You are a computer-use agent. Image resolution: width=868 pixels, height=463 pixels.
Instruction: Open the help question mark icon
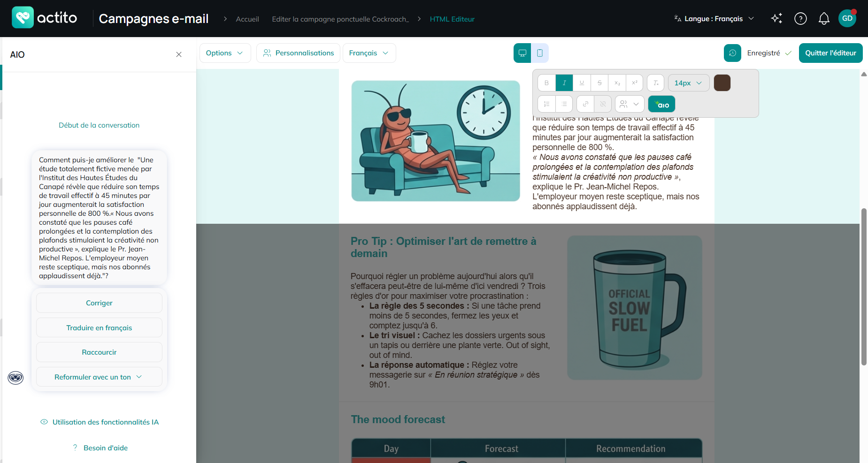800,19
